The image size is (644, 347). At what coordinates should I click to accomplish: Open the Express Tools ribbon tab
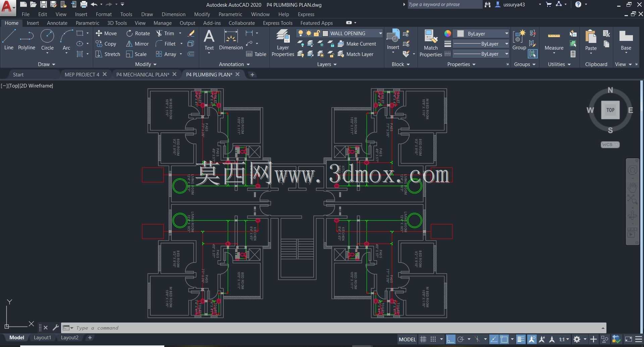(x=277, y=23)
